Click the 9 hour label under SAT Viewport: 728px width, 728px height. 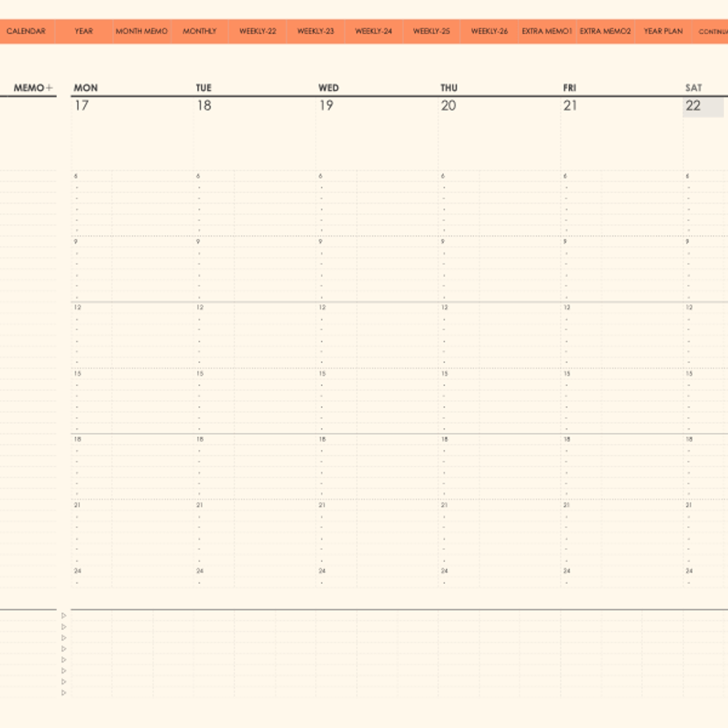tap(687, 241)
